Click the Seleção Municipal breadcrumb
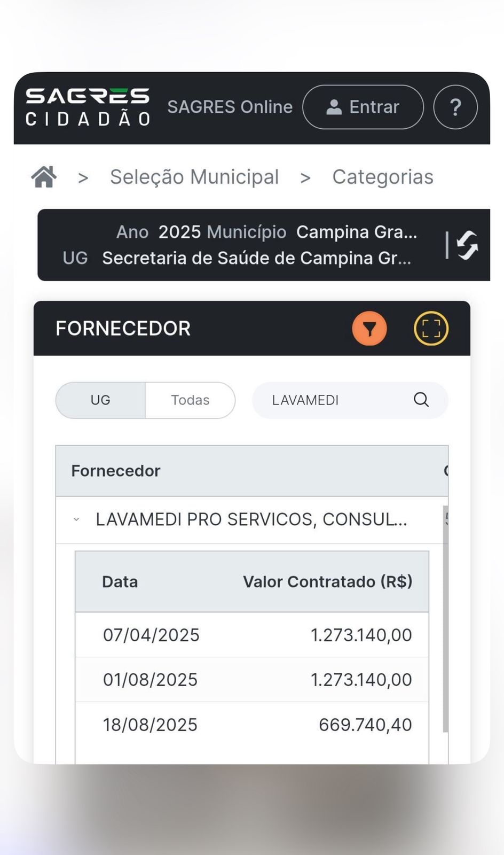The width and height of the screenshot is (504, 855). click(x=194, y=177)
